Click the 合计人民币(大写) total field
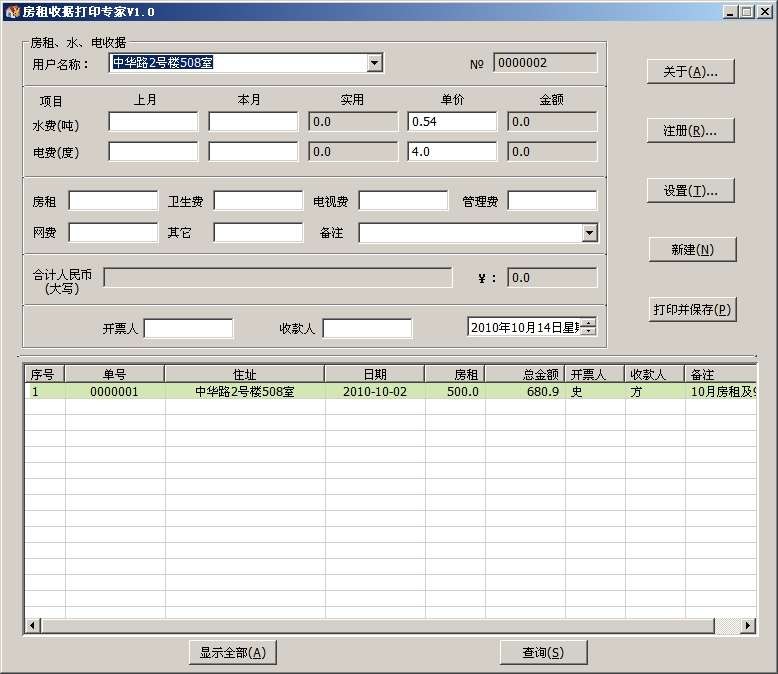This screenshot has height=674, width=778. point(278,277)
